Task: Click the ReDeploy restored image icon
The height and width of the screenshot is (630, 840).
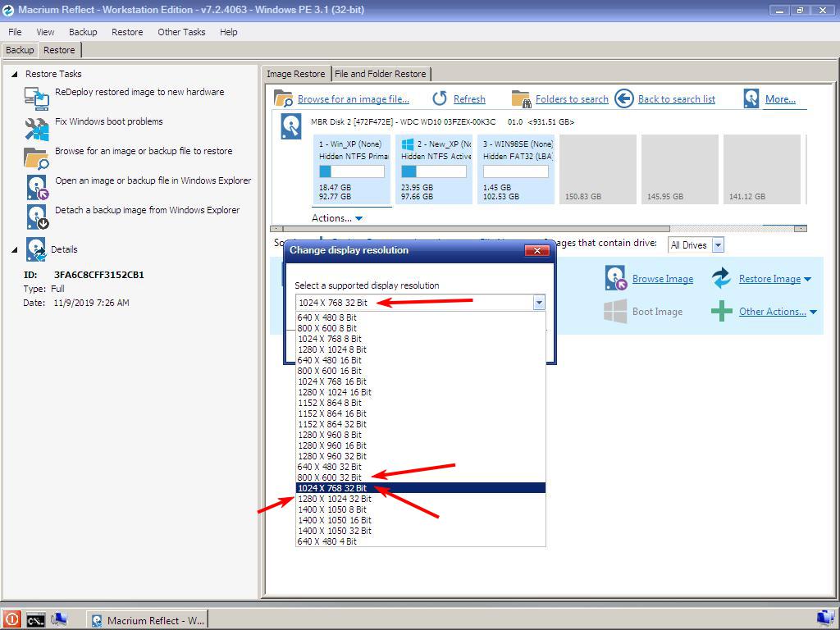Action: pyautogui.click(x=37, y=98)
